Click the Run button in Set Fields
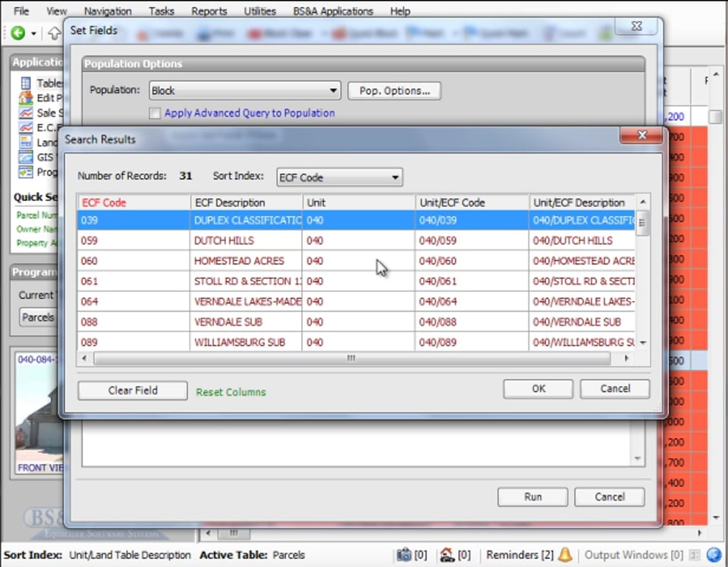Image resolution: width=728 pixels, height=567 pixels. click(x=532, y=497)
